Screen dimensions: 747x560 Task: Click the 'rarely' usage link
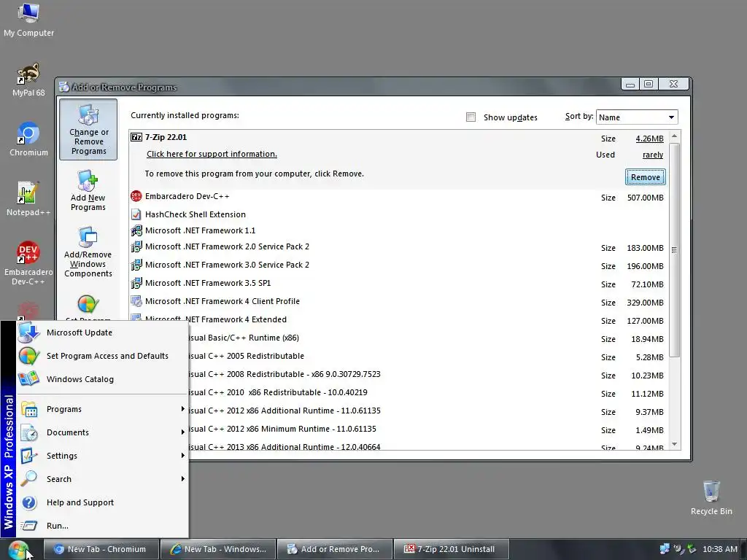653,155
